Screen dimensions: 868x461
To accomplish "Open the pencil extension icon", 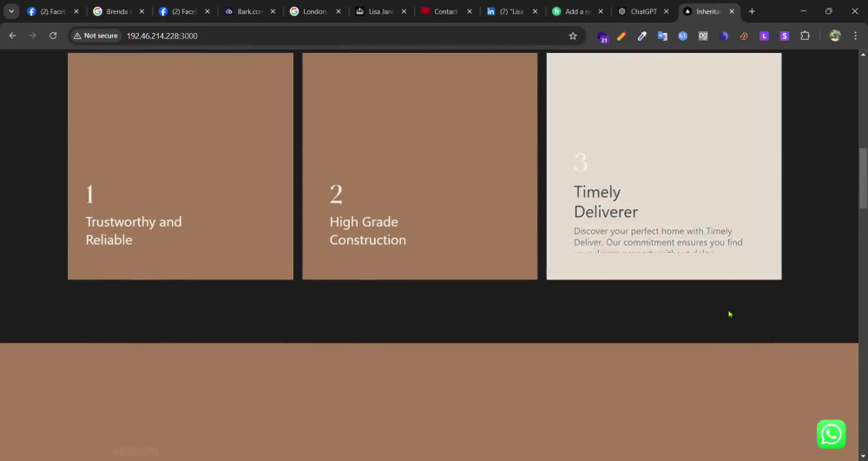I will 621,36.
